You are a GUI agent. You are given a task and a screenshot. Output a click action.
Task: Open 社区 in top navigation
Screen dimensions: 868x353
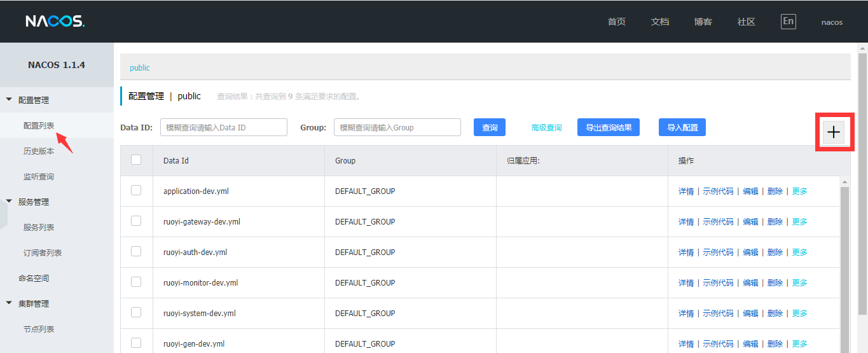click(747, 22)
